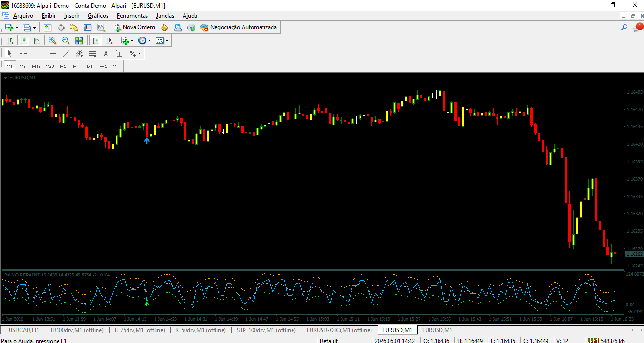Screen dimensions: 644x343
Task: Open the Inserir menu
Action: [72, 15]
